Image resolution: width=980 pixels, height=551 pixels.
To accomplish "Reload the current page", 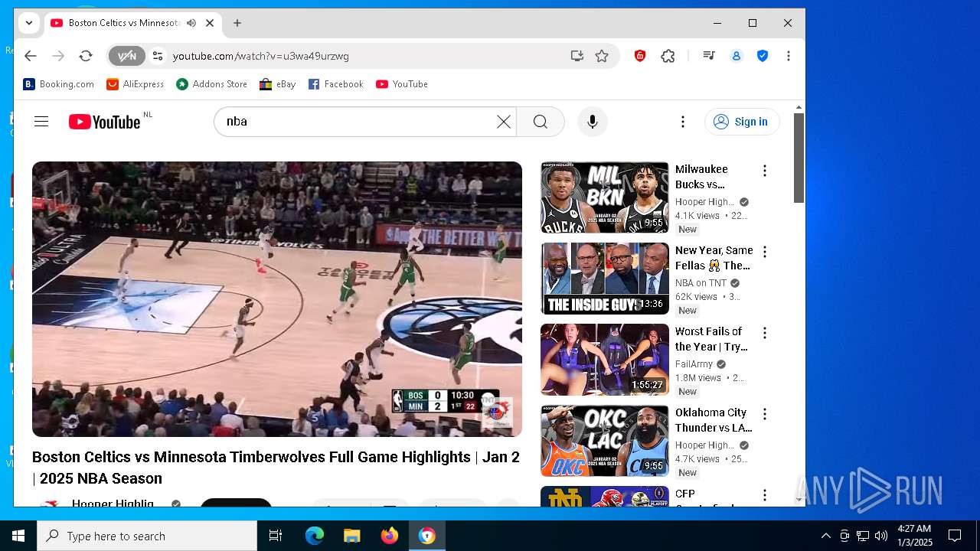I will 86,56.
